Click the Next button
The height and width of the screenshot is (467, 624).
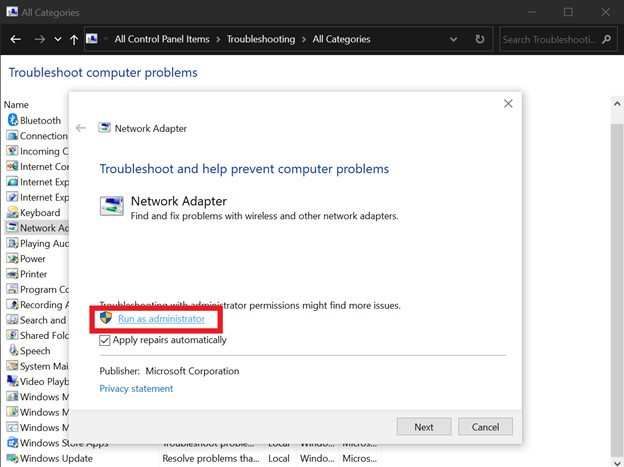(424, 427)
